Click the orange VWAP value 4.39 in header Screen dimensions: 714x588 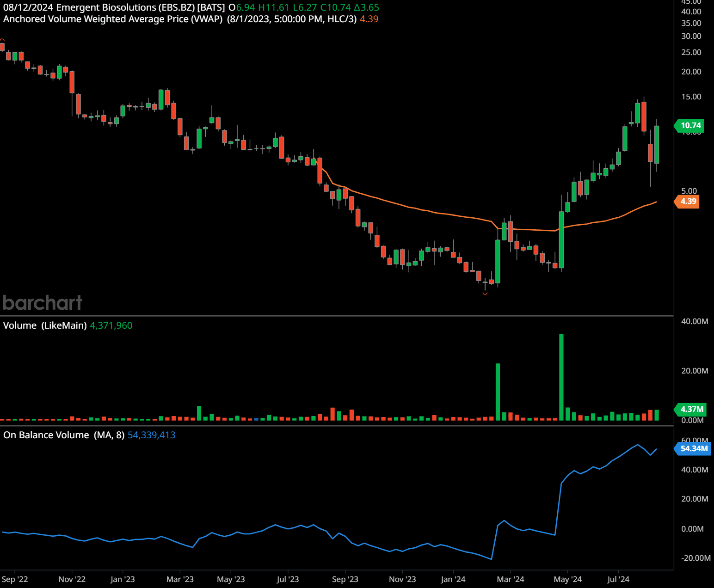[369, 19]
